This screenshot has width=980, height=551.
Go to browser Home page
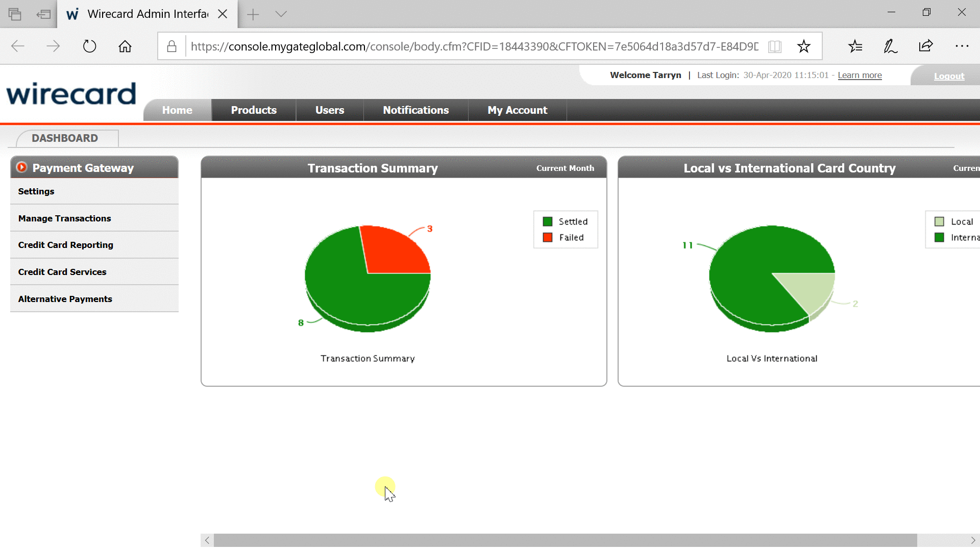pos(125,46)
